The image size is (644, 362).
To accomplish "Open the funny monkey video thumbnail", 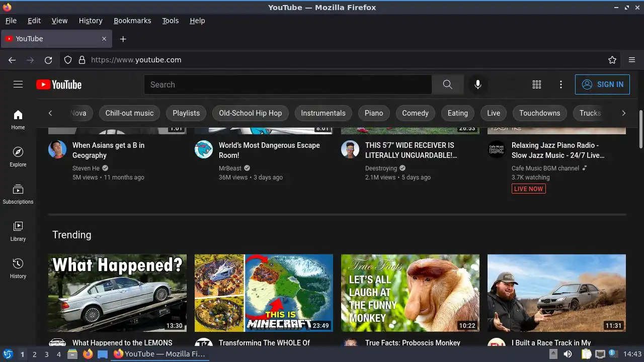I will [x=410, y=293].
